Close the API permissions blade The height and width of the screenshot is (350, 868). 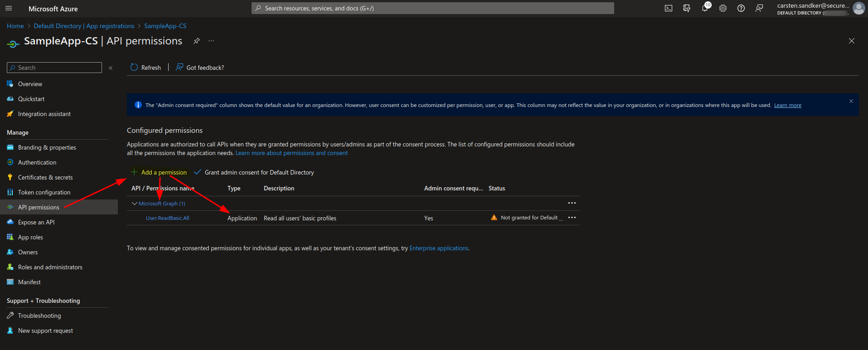(x=852, y=41)
